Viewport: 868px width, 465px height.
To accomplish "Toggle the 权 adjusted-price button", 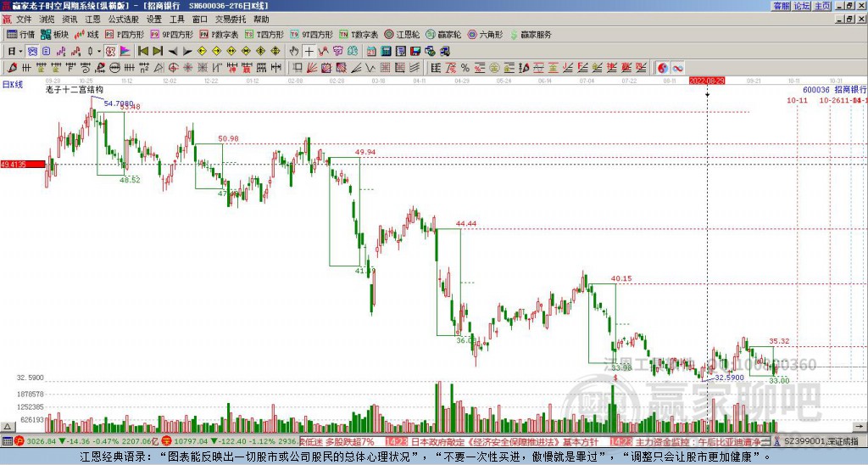I will pyautogui.click(x=110, y=51).
